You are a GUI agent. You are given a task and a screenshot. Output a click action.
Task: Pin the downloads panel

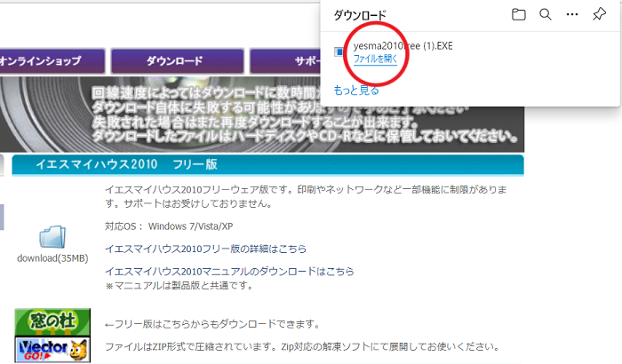pos(599,14)
